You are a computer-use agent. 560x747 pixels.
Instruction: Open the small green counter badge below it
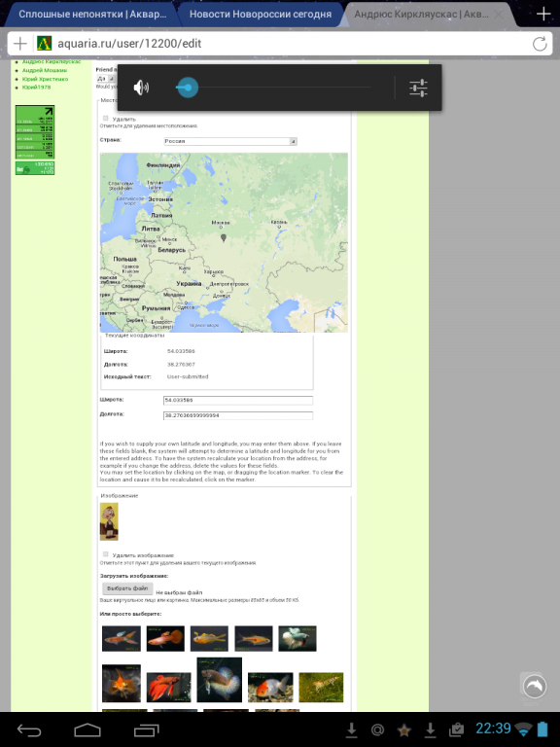coord(35,167)
